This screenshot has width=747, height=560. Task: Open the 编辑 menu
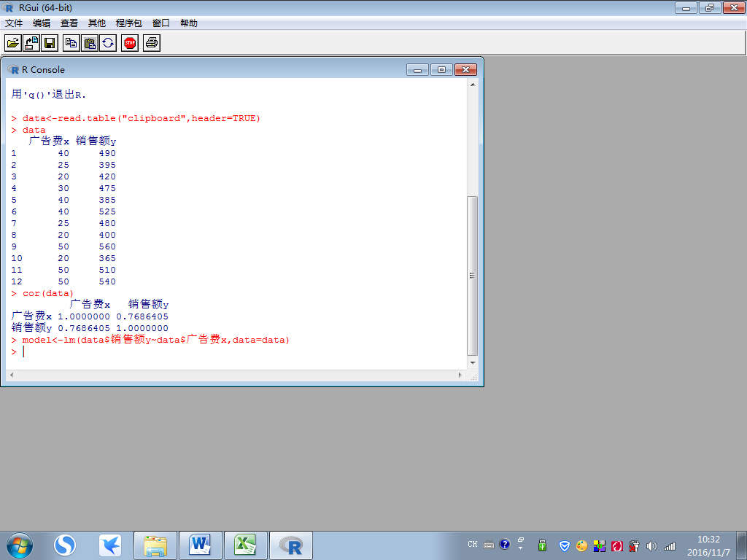[x=42, y=23]
